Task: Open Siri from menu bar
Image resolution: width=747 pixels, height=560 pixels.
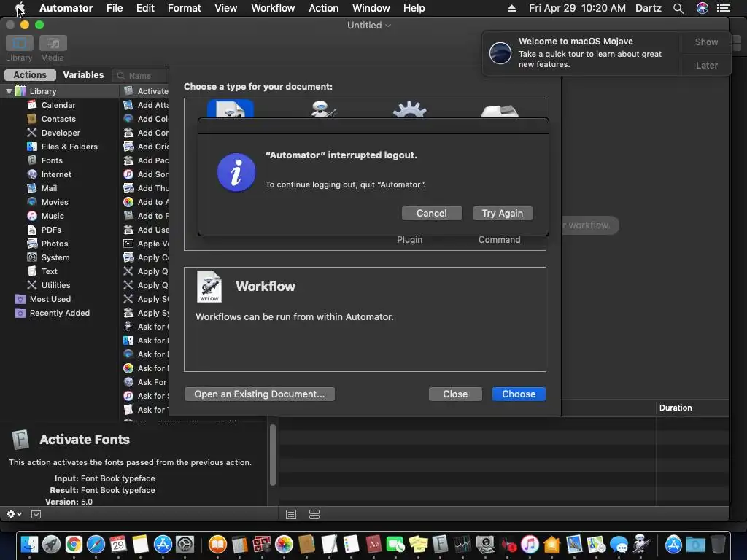Action: pos(703,8)
